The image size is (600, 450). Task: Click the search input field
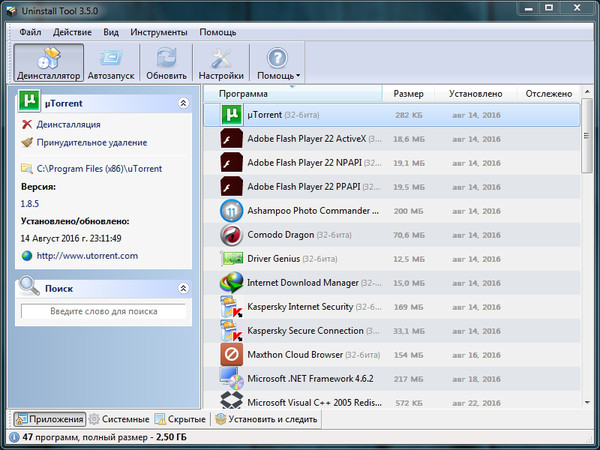coord(104,312)
